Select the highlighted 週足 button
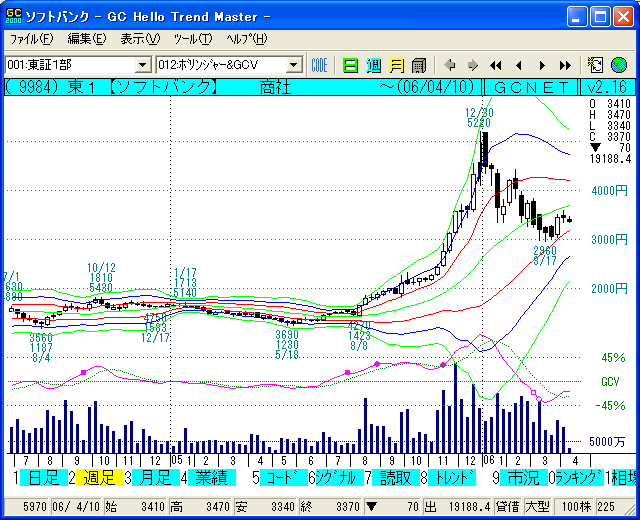 [100, 478]
